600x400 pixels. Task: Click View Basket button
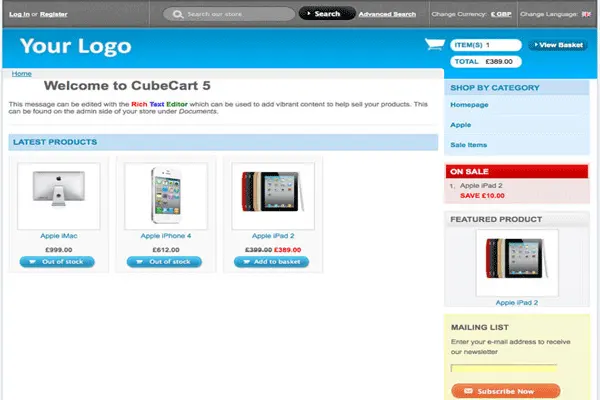coord(558,45)
